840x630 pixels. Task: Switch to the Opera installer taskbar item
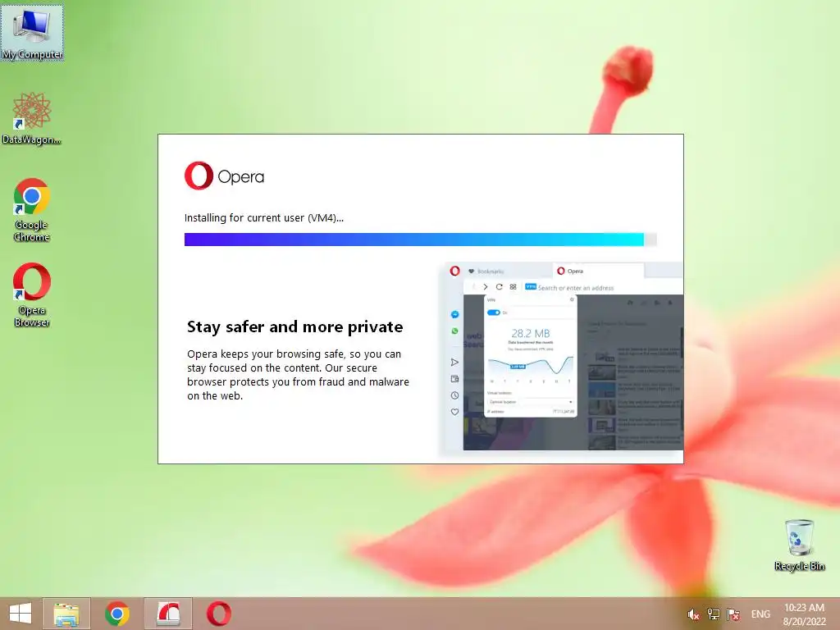[x=168, y=614]
